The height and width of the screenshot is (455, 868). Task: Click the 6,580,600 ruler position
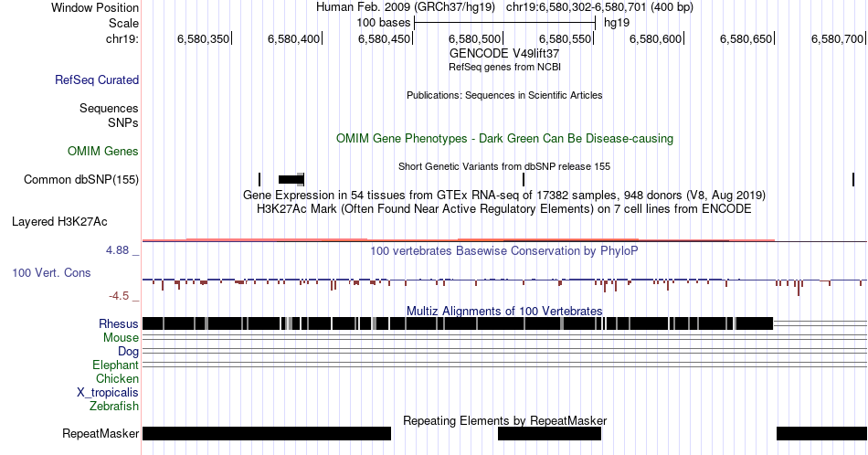(655, 38)
